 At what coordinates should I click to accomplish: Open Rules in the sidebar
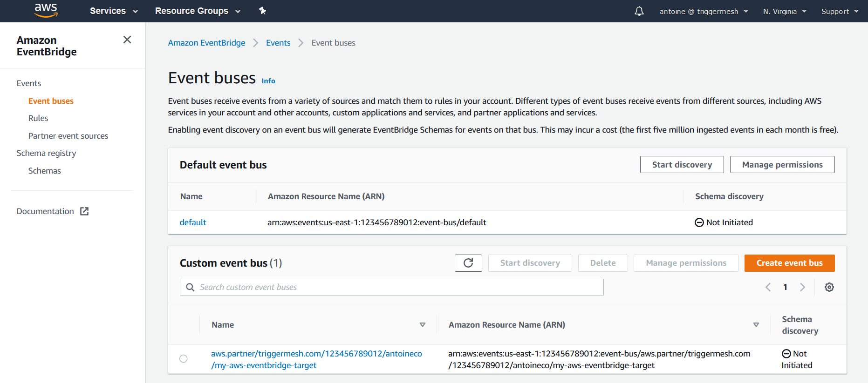[x=38, y=118]
